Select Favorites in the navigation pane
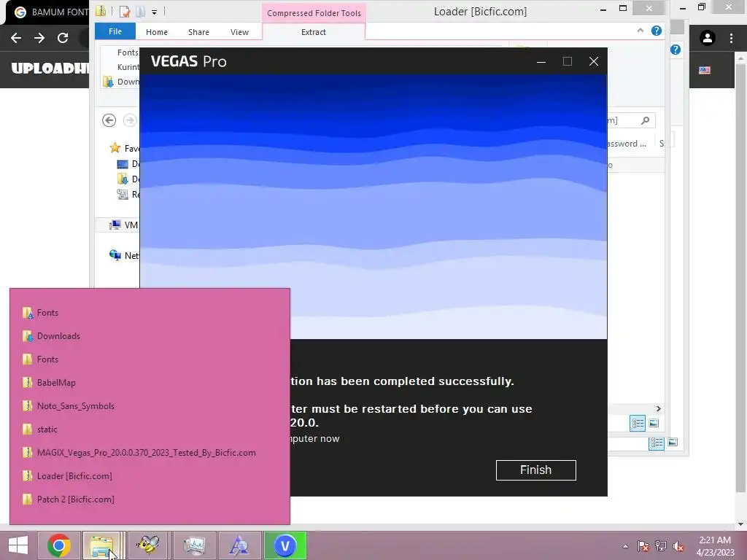The image size is (747, 560). tap(124, 148)
